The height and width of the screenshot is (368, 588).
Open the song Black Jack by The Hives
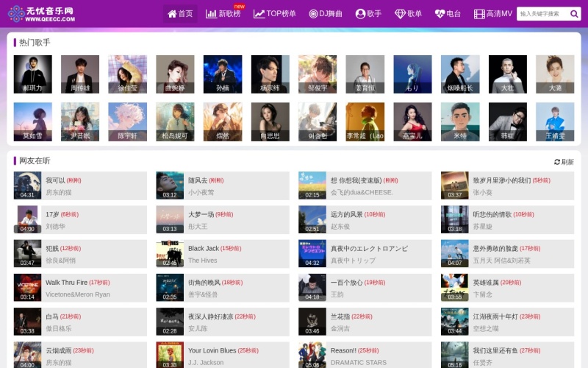(x=203, y=249)
